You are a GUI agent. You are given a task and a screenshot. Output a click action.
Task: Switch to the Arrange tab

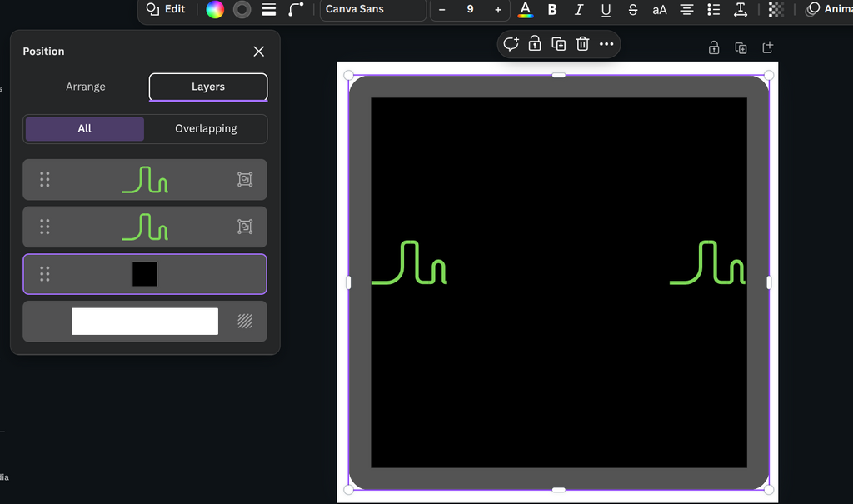(86, 87)
